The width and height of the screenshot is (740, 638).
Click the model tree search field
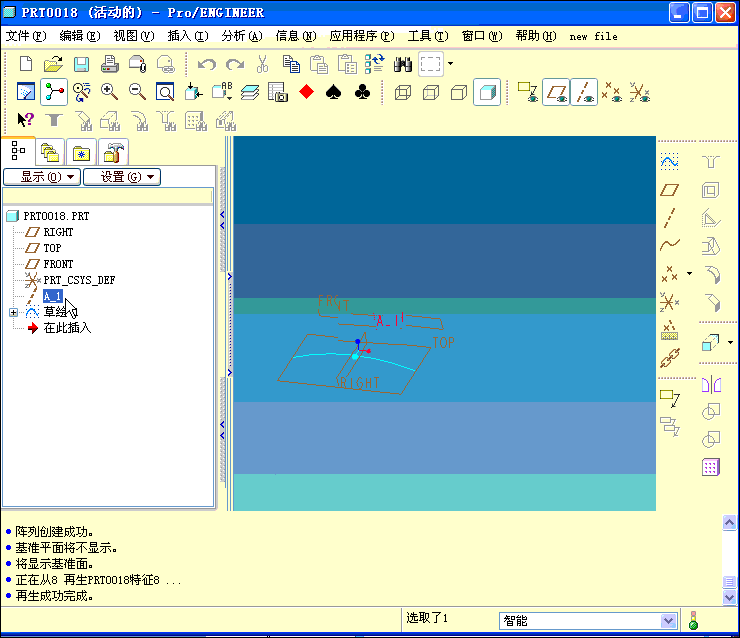tap(108, 195)
